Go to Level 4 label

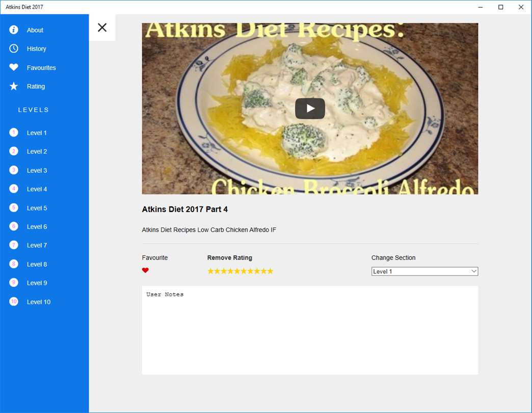pos(37,189)
